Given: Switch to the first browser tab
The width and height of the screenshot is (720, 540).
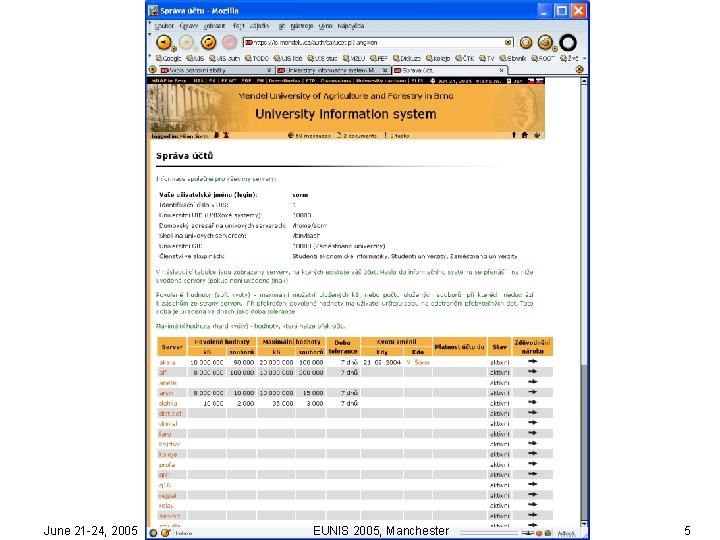Looking at the screenshot, I should pyautogui.click(x=216, y=70).
